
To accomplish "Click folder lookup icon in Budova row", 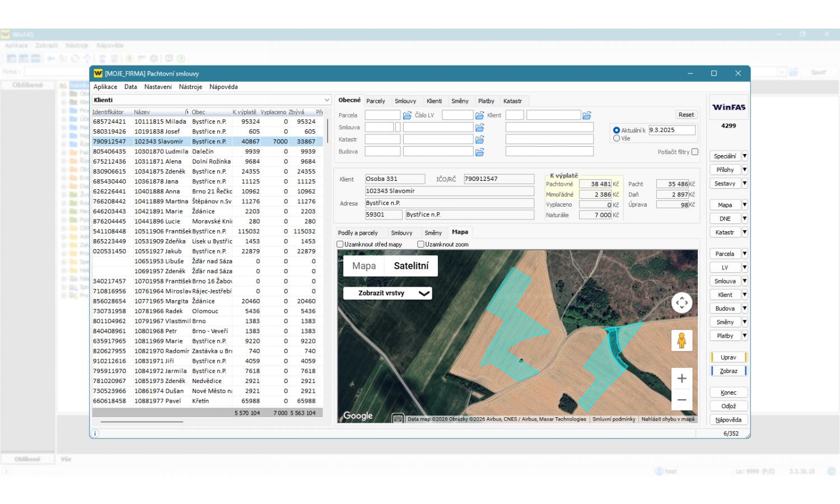I will (479, 152).
